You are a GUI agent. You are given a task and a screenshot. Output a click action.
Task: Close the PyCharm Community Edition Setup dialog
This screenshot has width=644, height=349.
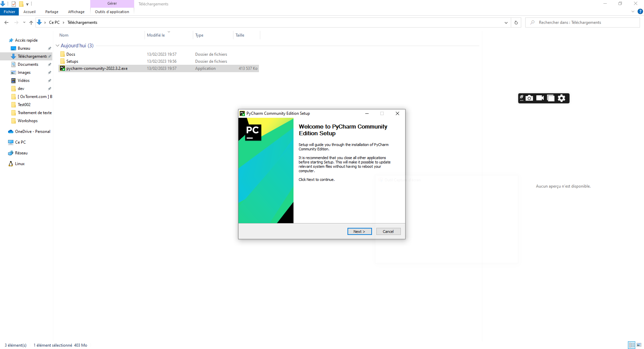coord(397,113)
